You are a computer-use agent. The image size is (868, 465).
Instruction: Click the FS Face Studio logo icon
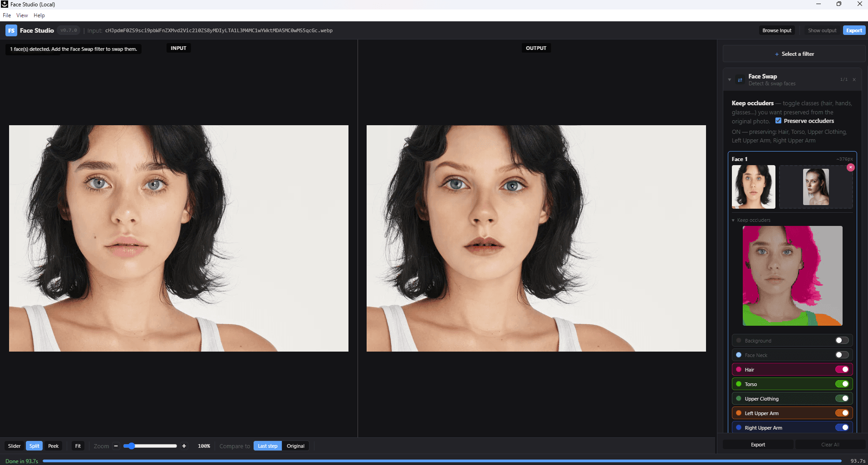tap(11, 30)
